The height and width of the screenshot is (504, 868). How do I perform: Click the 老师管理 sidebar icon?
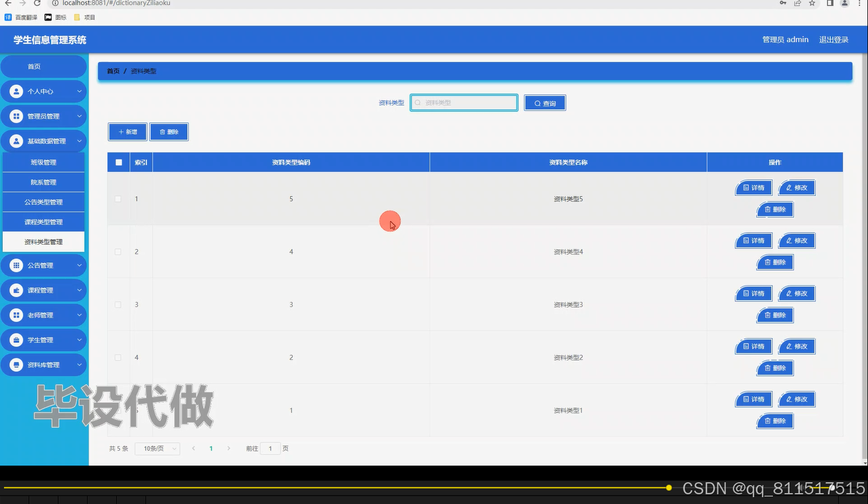pyautogui.click(x=16, y=315)
